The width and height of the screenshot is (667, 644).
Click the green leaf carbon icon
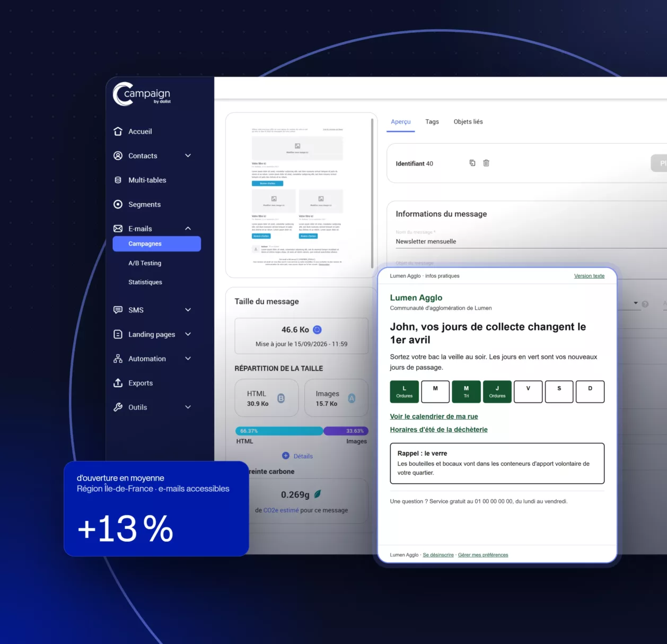coord(318,494)
